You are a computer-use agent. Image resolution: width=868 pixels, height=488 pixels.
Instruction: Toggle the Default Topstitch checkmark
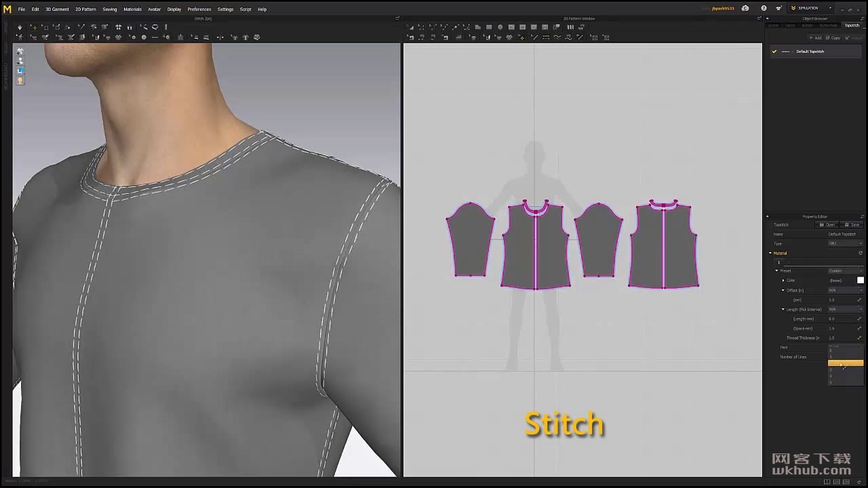(774, 52)
